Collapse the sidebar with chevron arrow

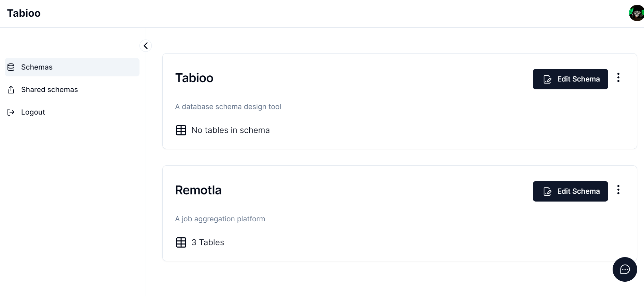(x=146, y=46)
